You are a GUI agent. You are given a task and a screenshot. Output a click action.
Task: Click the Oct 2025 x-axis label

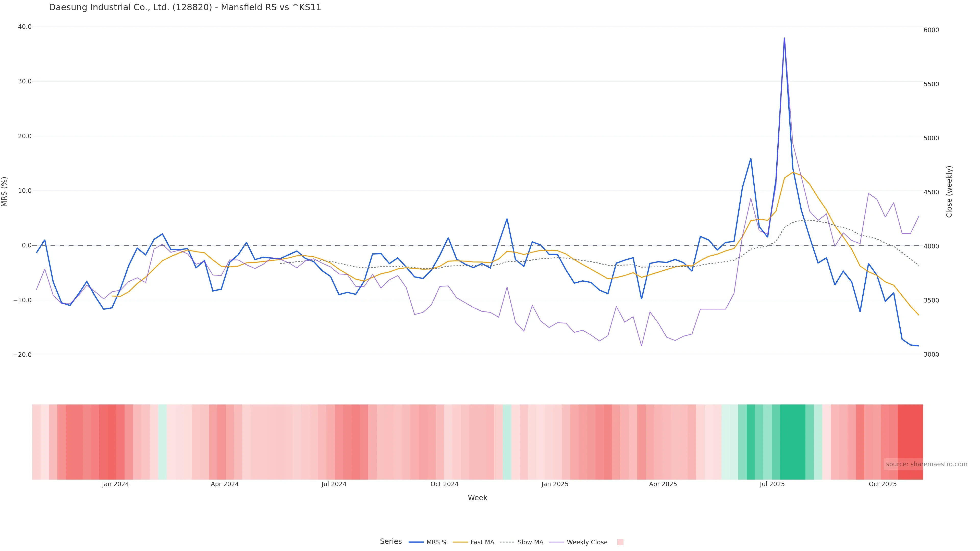[x=883, y=484]
